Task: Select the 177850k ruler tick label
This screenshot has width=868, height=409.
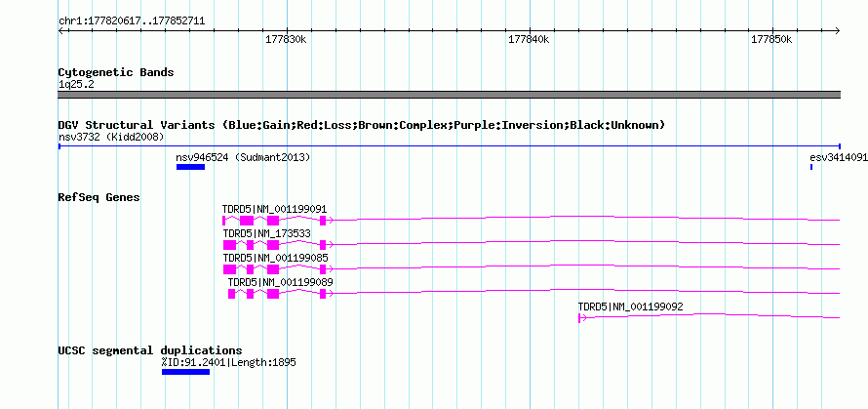Action: [771, 40]
